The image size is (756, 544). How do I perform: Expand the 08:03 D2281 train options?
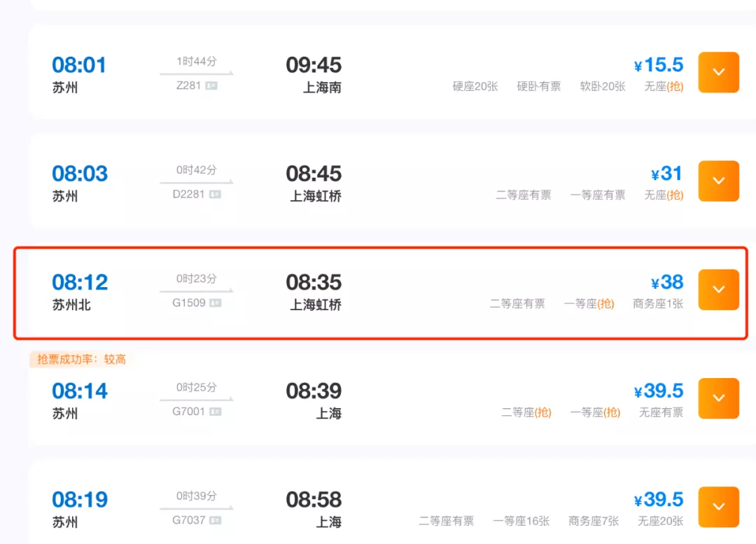(x=718, y=181)
